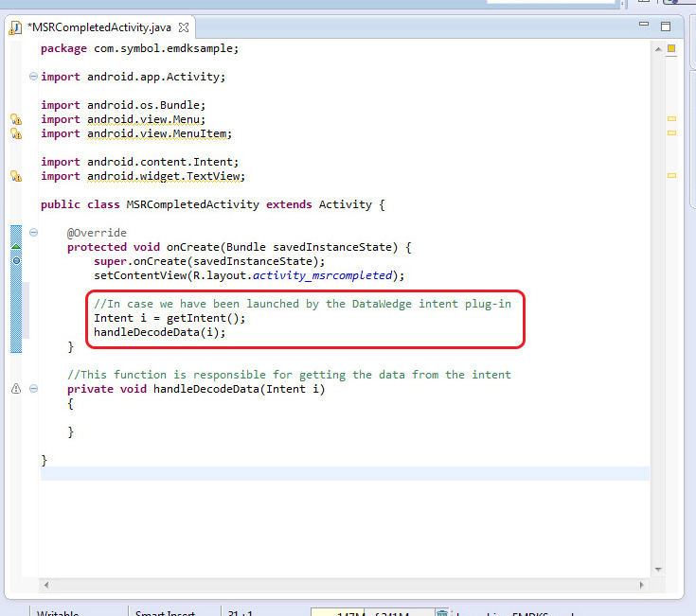696x616 pixels.
Task: Click horizontal scrollbar right arrow
Action: pyautogui.click(x=643, y=586)
